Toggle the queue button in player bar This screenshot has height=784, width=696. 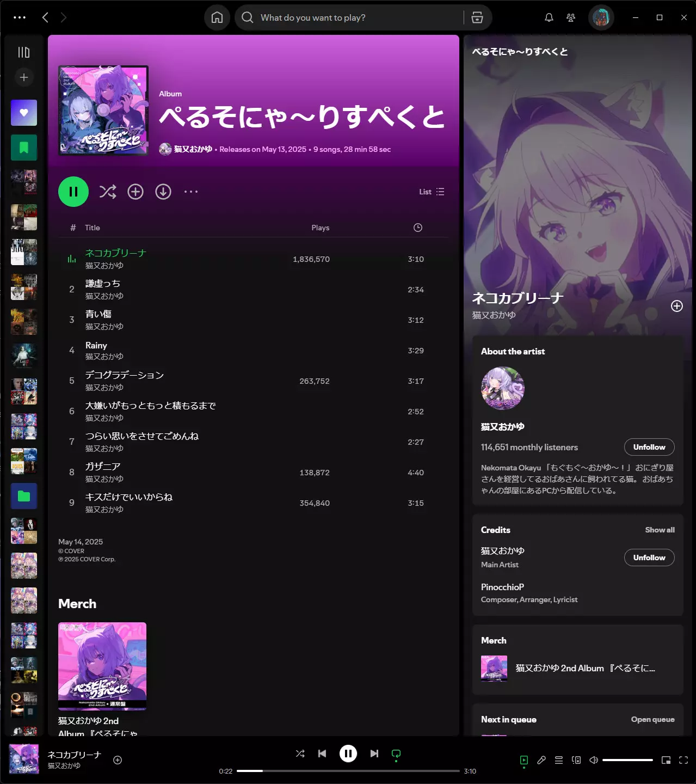(x=559, y=760)
